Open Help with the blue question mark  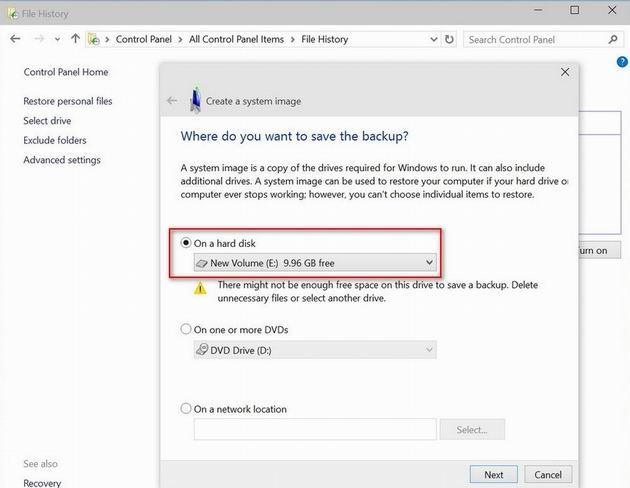point(622,62)
